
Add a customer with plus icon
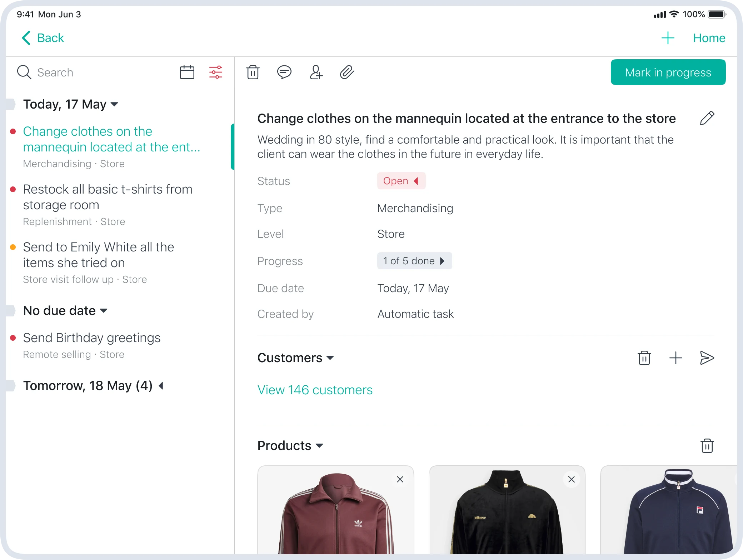(676, 358)
